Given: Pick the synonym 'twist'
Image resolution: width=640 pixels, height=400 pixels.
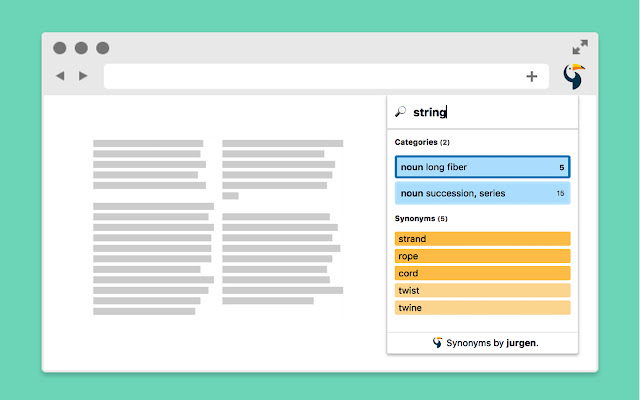Looking at the screenshot, I should coord(482,290).
